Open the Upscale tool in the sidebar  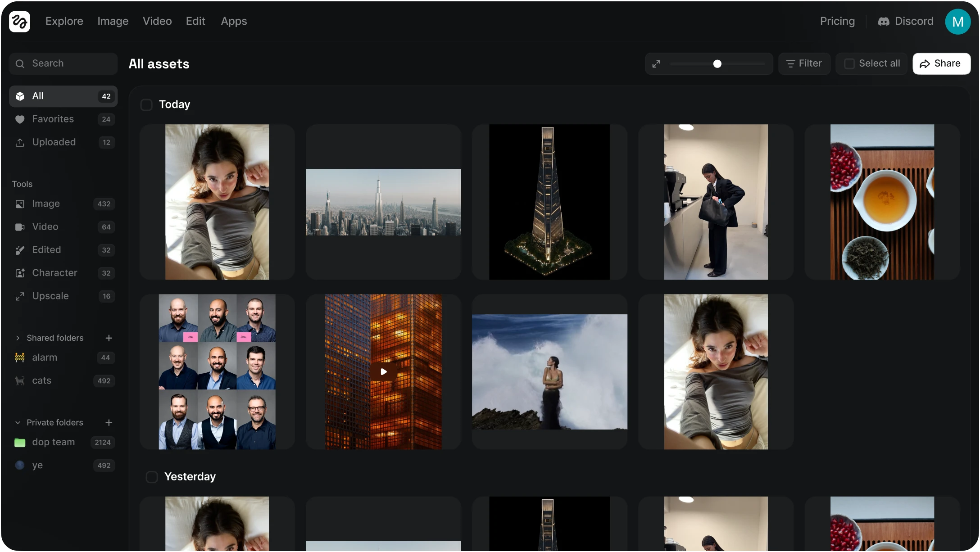click(x=50, y=296)
